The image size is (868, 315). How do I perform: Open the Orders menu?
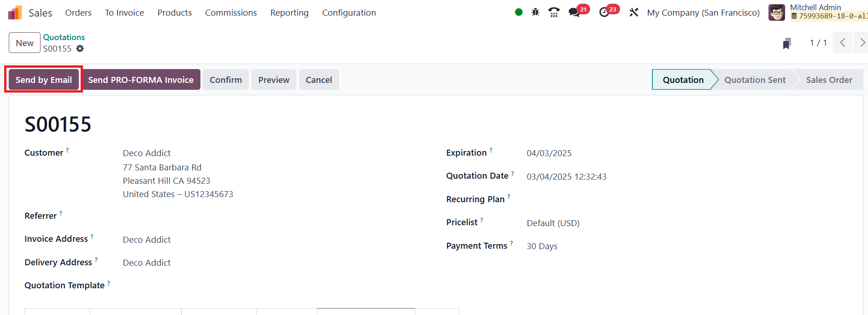pos(78,12)
